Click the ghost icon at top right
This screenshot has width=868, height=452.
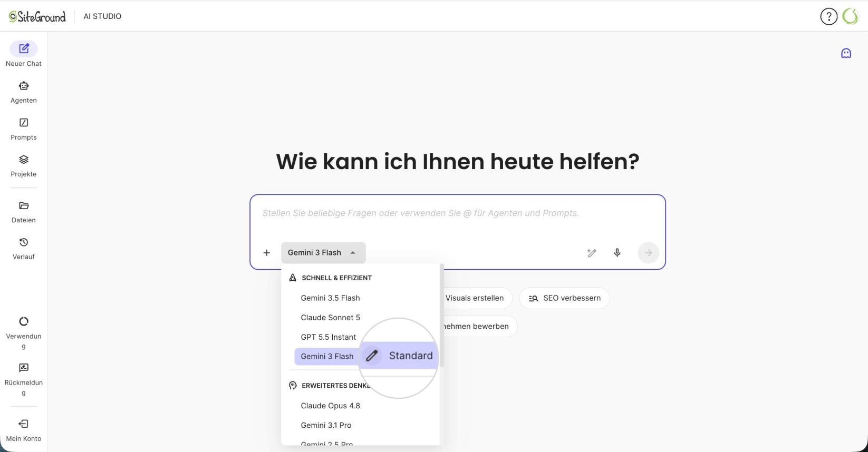pos(846,53)
